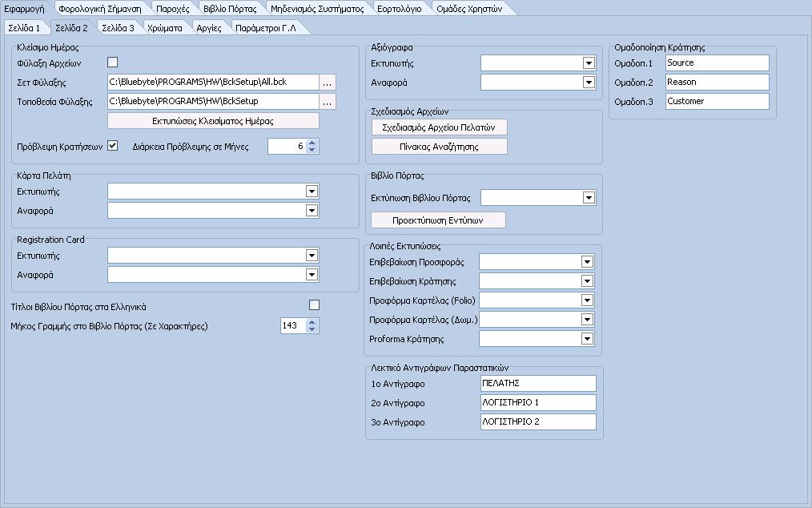
Task: Open Proforma Κράτησης dropdown
Action: tap(587, 338)
